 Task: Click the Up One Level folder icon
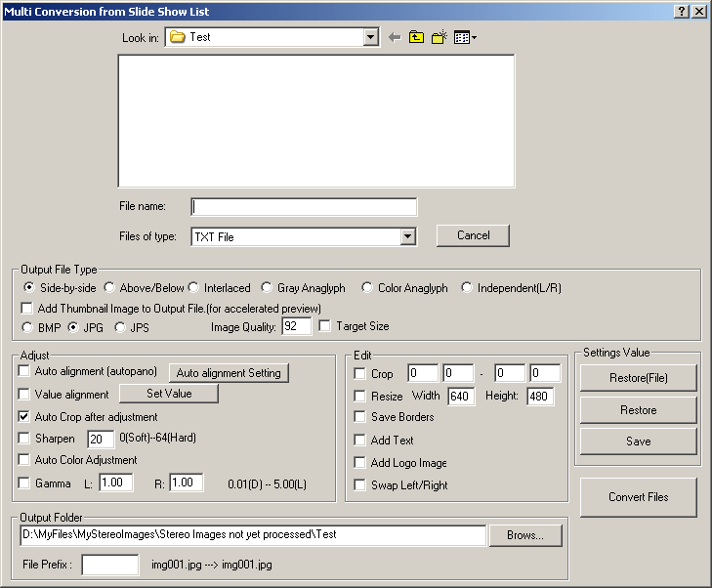416,37
